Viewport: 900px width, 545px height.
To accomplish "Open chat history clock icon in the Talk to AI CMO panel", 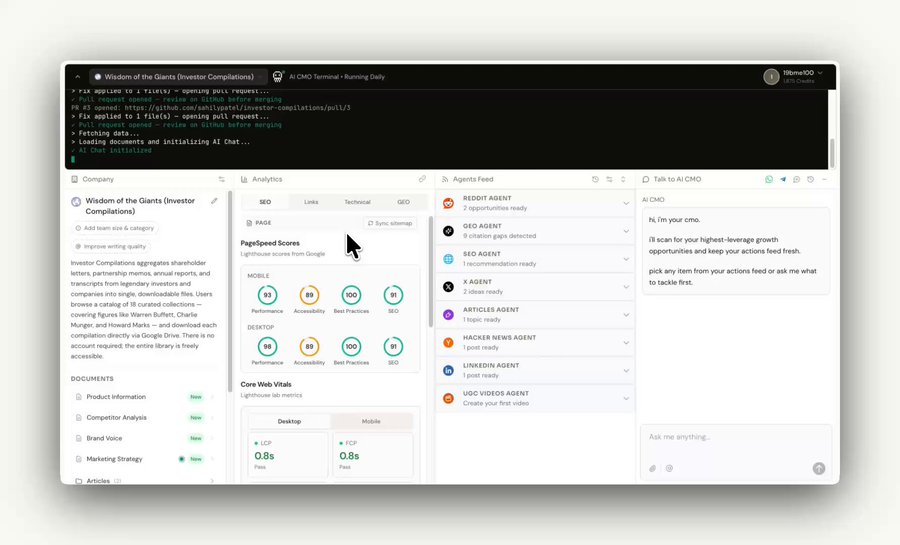I will point(810,180).
